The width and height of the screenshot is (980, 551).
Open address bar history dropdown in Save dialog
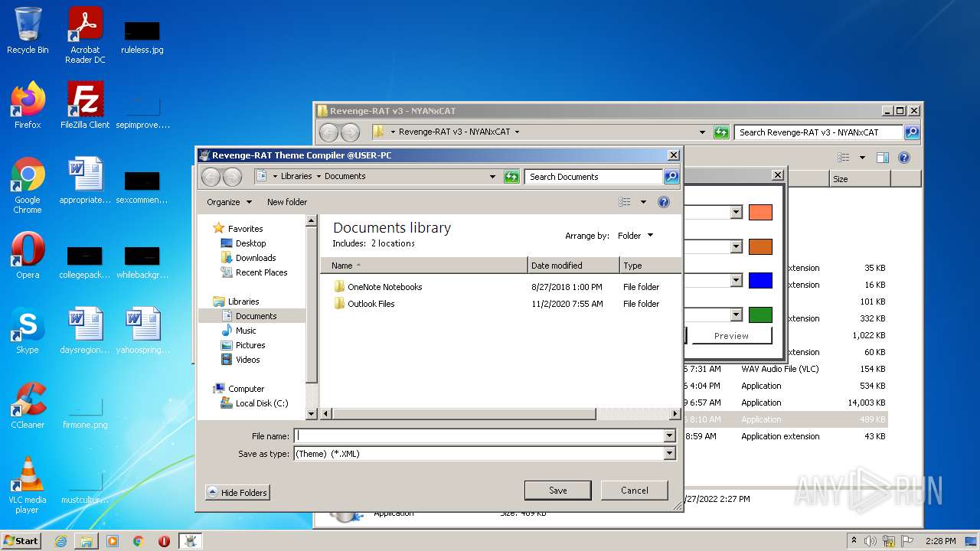[493, 177]
